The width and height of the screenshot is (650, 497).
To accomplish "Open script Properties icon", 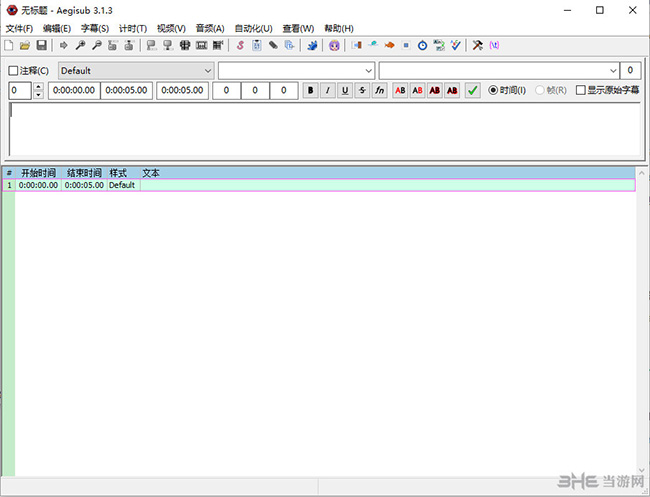I will (257, 45).
